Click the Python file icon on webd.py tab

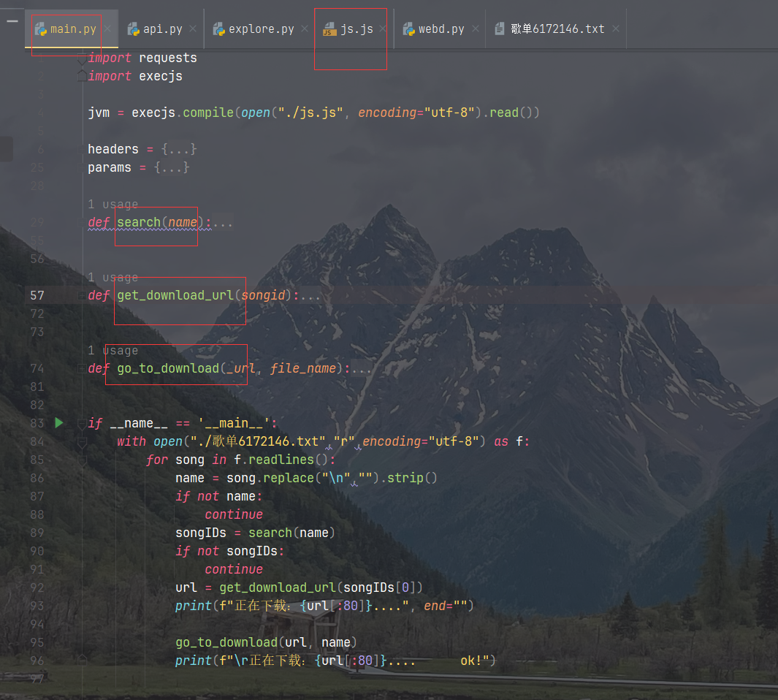click(408, 29)
